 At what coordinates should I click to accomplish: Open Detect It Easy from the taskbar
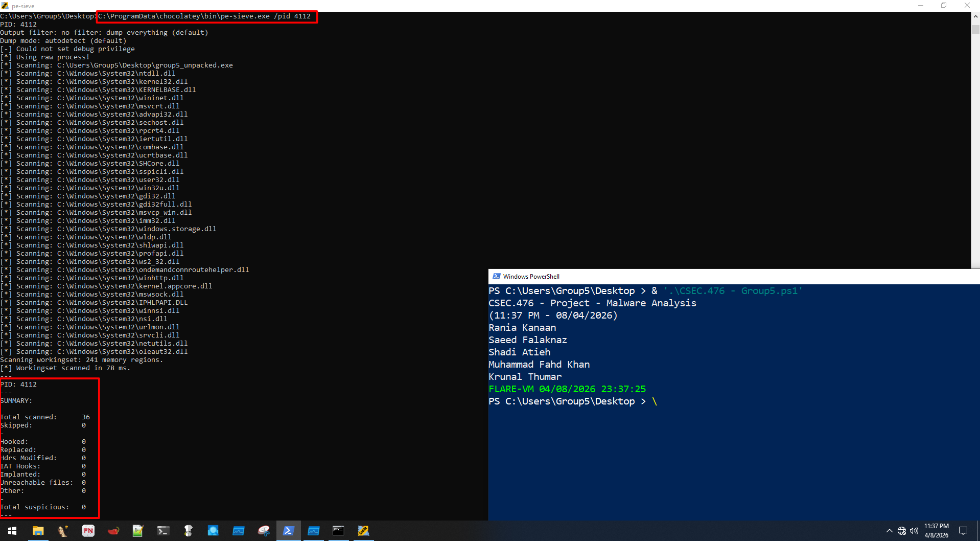(x=63, y=531)
